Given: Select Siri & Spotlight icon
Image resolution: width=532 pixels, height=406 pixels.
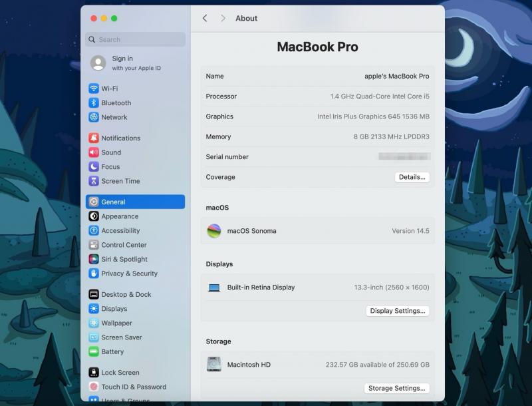Looking at the screenshot, I should point(94,259).
